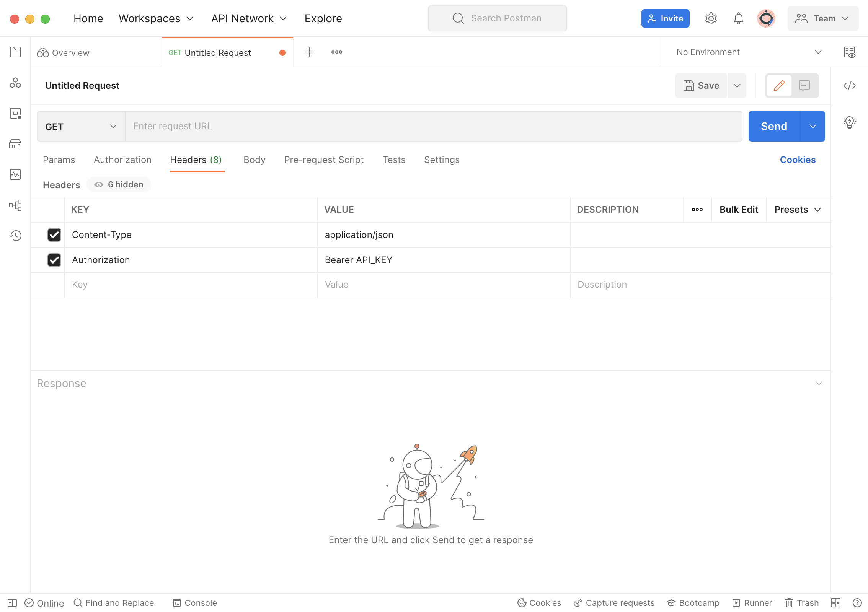Open the Mock Servers sidebar icon
Viewport: 868px width, 612px height.
[x=15, y=144]
